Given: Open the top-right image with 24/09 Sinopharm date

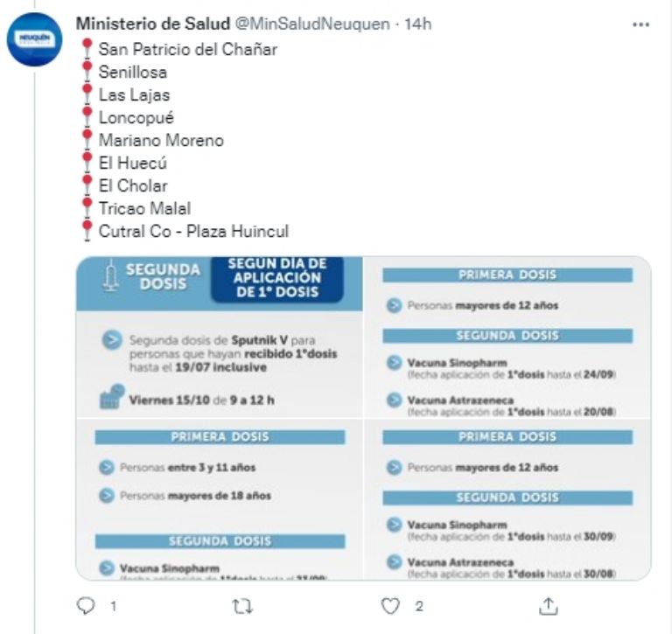Looking at the screenshot, I should [507, 338].
